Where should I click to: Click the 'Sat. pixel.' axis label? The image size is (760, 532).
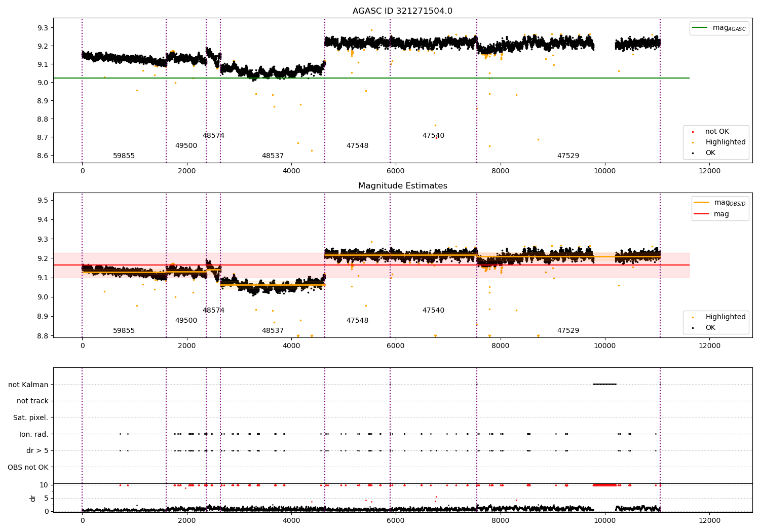[30, 418]
